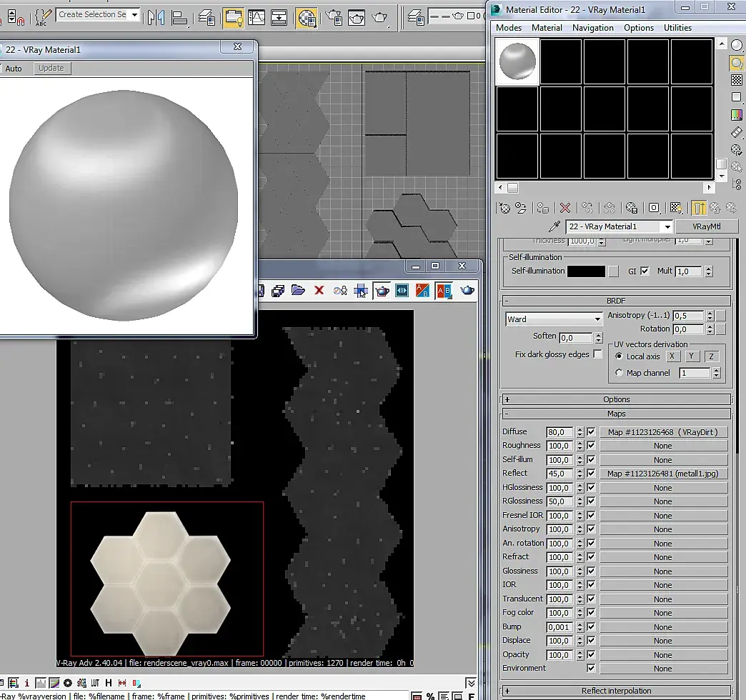The height and width of the screenshot is (700, 746).
Task: Open the Utilities menu in Material Editor
Action: (677, 28)
